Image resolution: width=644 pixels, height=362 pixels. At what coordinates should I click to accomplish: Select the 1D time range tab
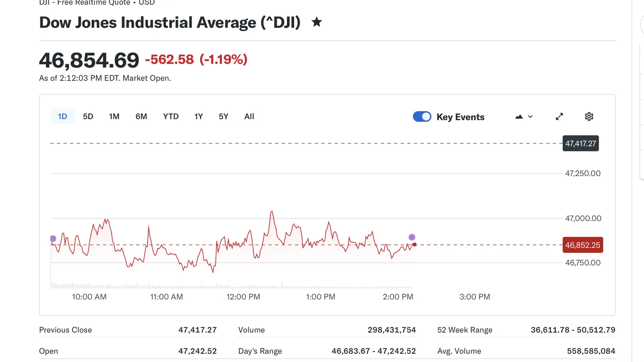click(62, 116)
